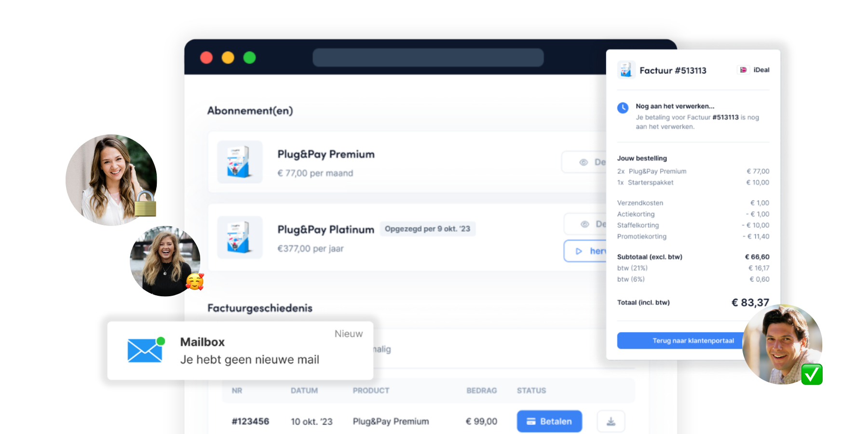Click the STATUS column header
This screenshot has width=868, height=434.
coord(531,391)
